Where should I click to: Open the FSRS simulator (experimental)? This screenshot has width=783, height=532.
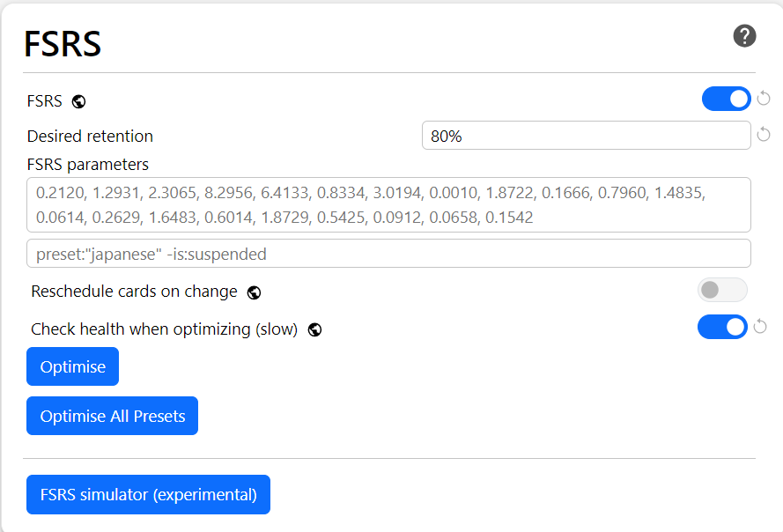pyautogui.click(x=148, y=495)
